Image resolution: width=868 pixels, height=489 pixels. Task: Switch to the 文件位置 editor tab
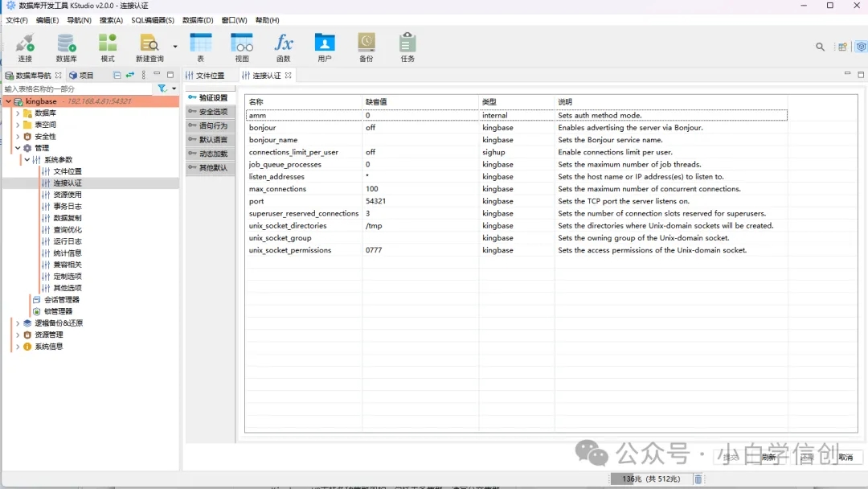[x=205, y=76]
